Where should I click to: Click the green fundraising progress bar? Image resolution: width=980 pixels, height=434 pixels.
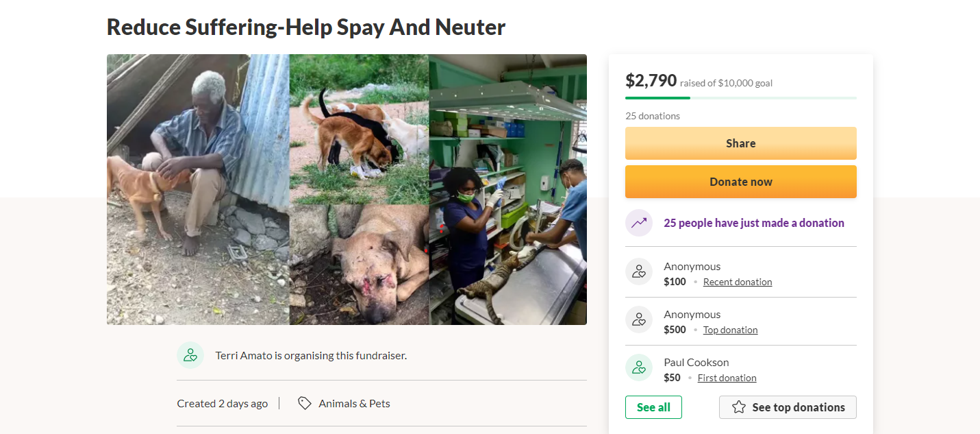(740, 98)
